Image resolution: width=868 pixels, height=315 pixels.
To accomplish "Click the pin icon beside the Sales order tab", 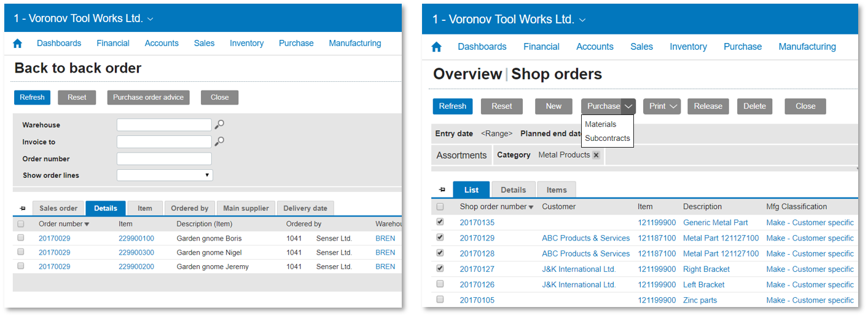I will 23,209.
